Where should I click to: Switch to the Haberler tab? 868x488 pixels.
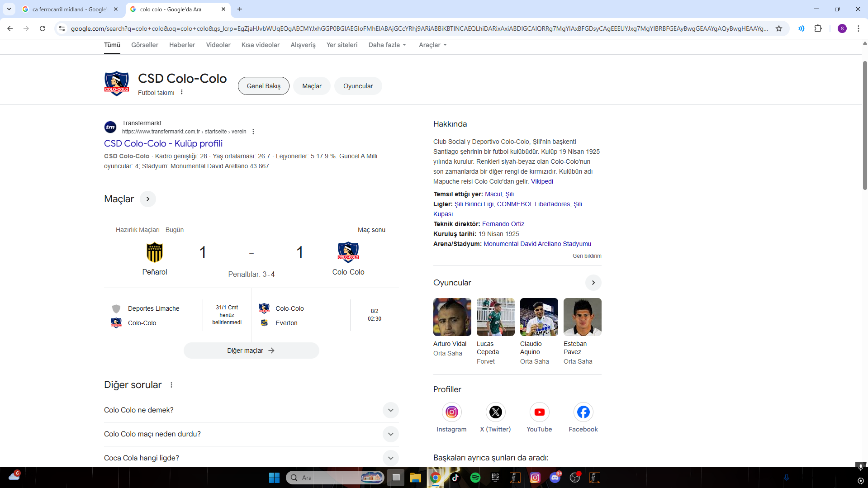coord(182,45)
